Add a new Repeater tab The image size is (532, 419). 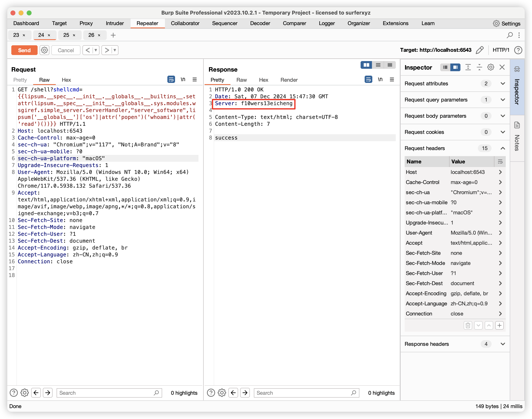(x=113, y=35)
